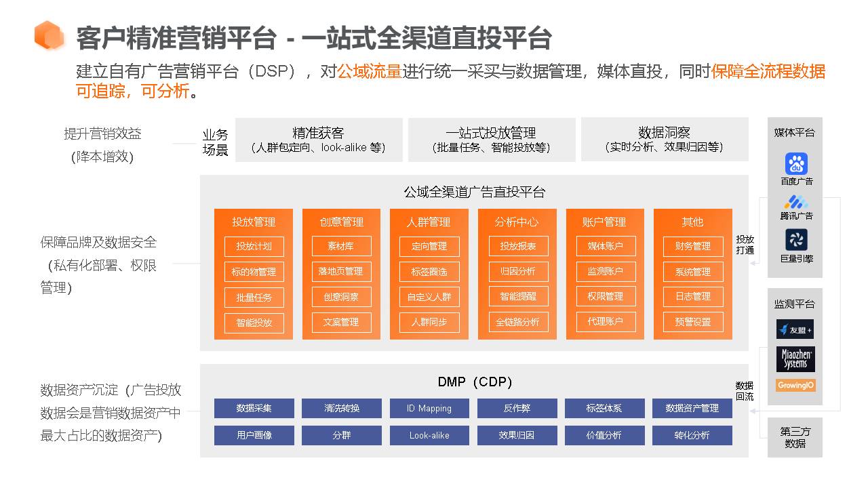Select the 定向管理 box
Screen dimensions: 868x488
coord(429,246)
